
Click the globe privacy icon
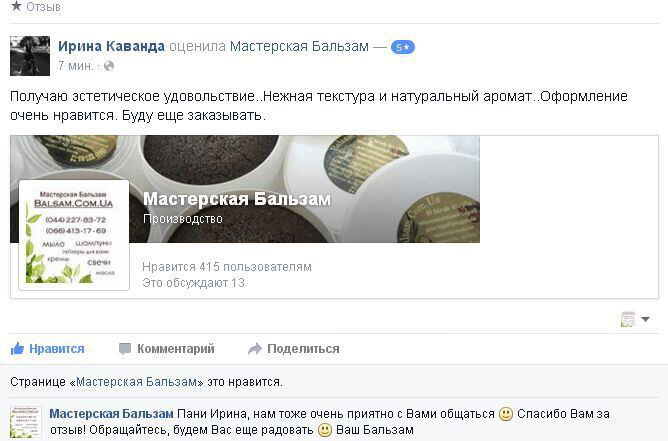[109, 66]
